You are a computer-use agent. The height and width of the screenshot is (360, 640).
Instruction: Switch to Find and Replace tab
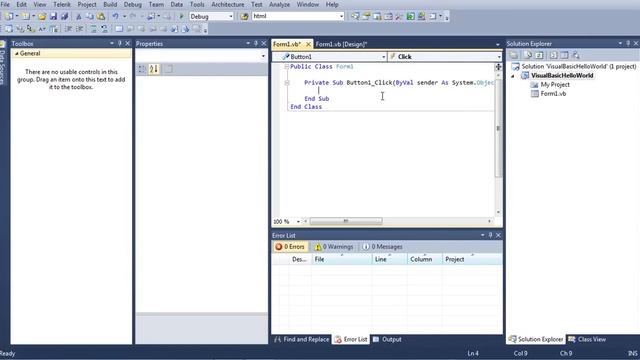(302, 339)
